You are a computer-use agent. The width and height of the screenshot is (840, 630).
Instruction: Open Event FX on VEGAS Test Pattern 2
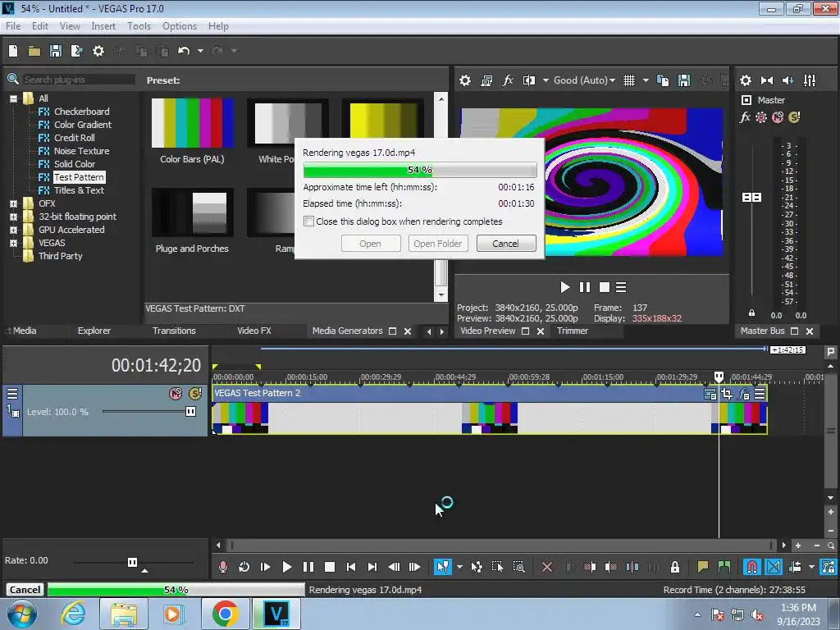tap(743, 395)
